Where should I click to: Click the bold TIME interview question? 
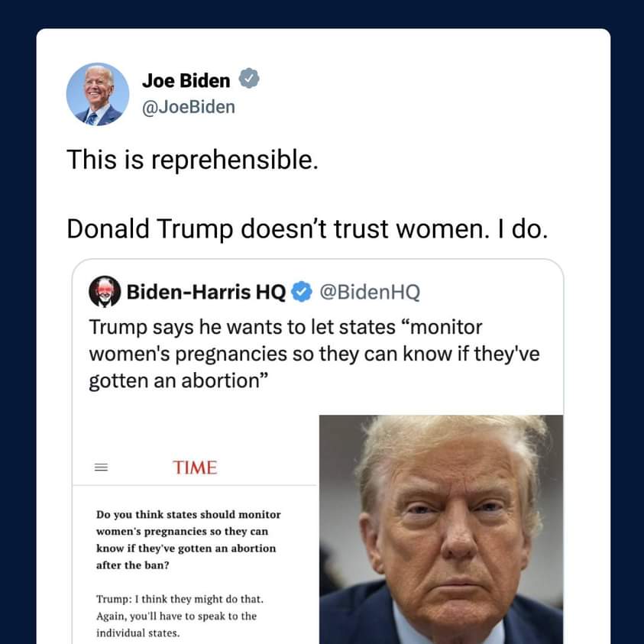(189, 539)
